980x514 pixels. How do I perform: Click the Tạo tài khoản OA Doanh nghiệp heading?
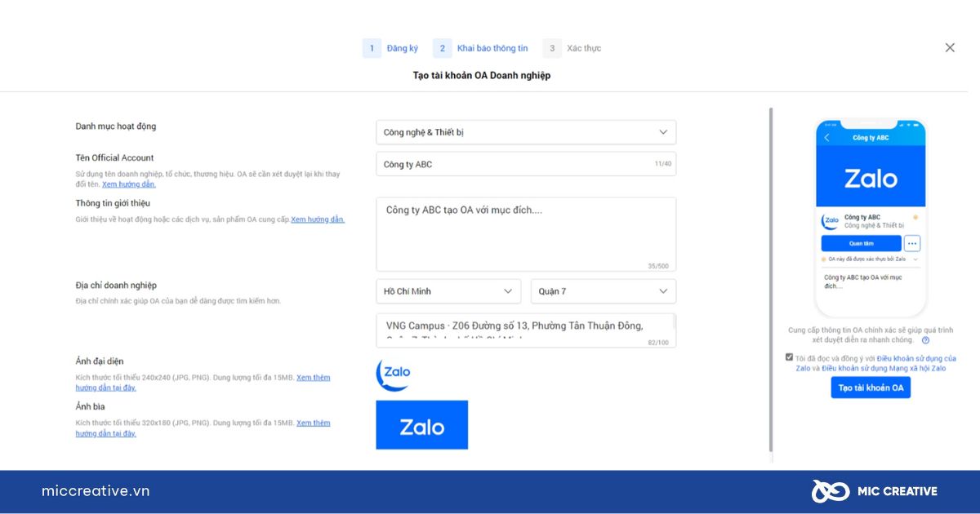(x=482, y=75)
